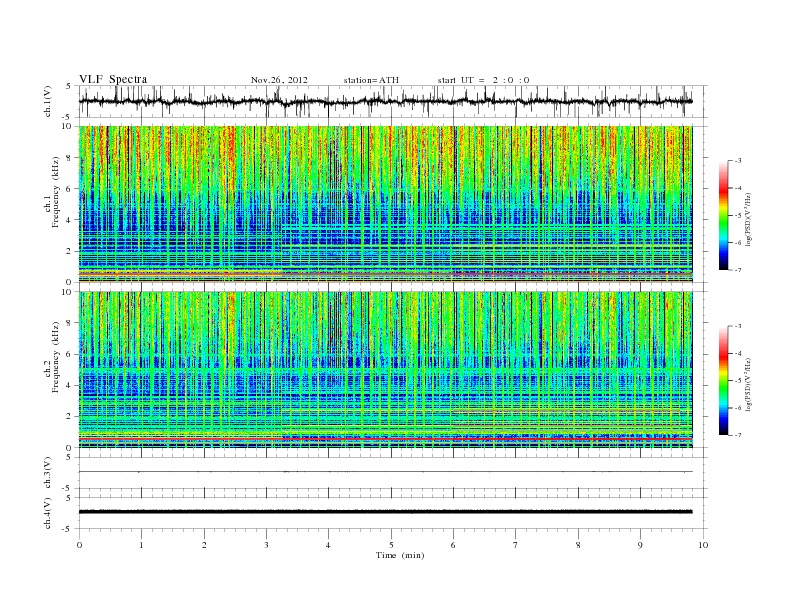Click the "ch.3(V)" axis label
The image size is (792, 612).
click(x=48, y=473)
